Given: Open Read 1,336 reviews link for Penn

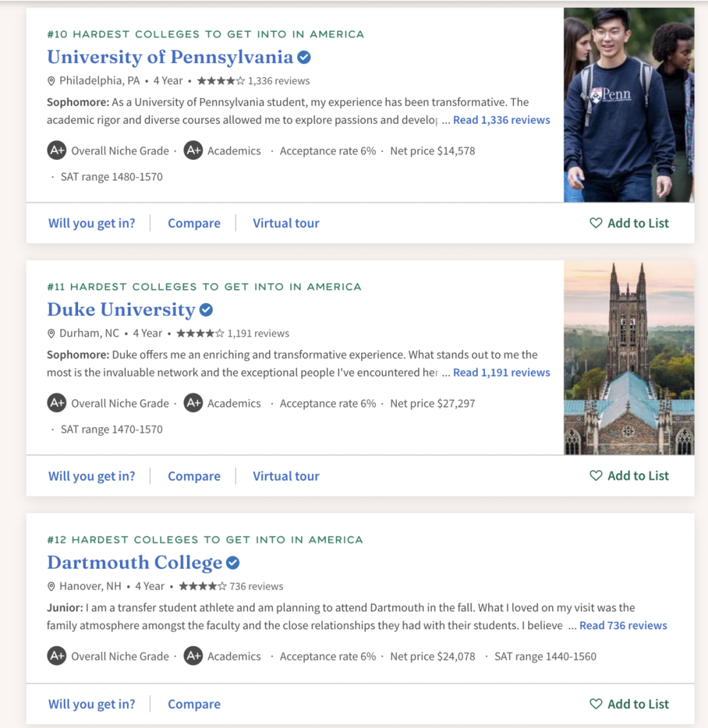Looking at the screenshot, I should coord(501,120).
